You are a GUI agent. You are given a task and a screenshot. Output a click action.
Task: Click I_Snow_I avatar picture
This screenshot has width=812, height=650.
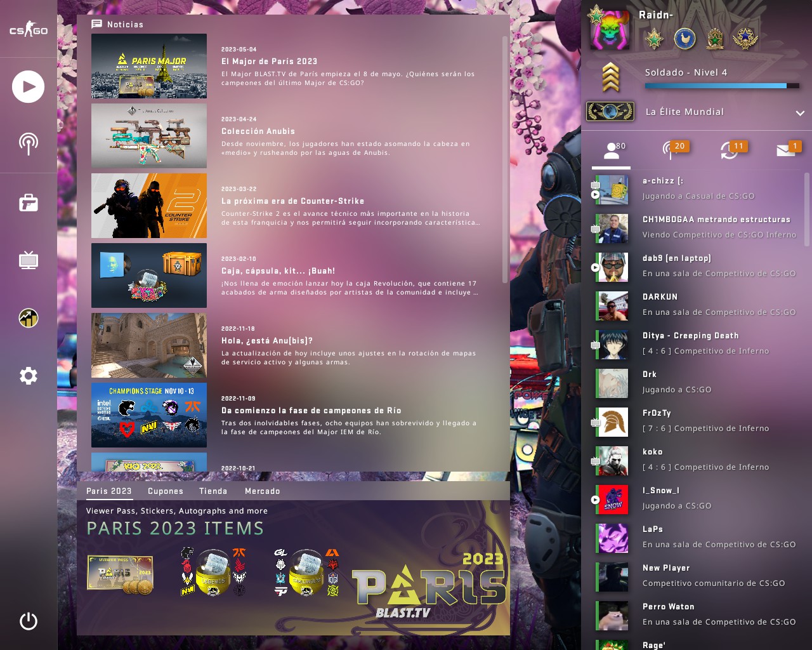point(613,500)
